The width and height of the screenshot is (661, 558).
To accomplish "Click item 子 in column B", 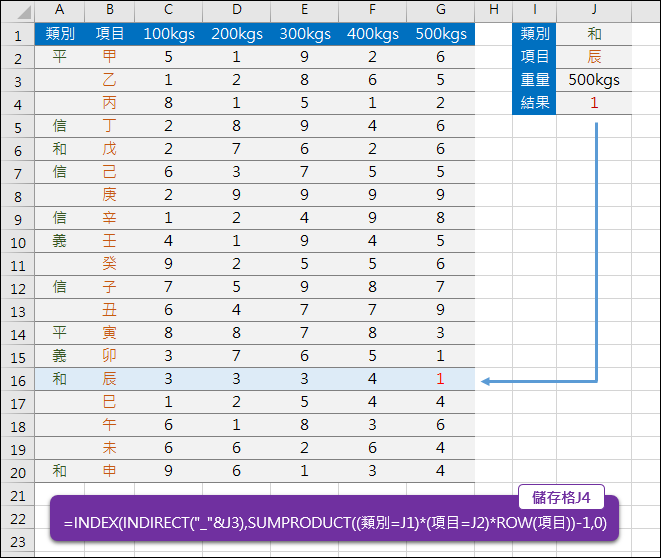I will pos(110,287).
